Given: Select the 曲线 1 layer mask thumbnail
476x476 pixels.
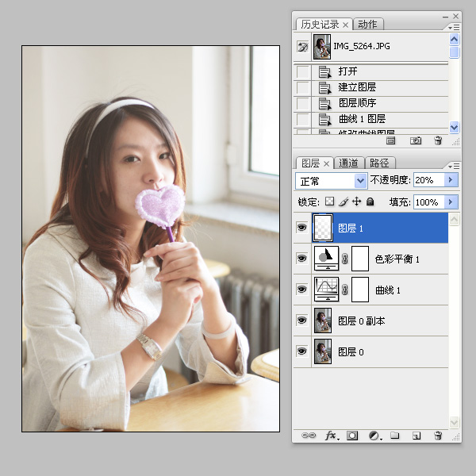Looking at the screenshot, I should (360, 290).
